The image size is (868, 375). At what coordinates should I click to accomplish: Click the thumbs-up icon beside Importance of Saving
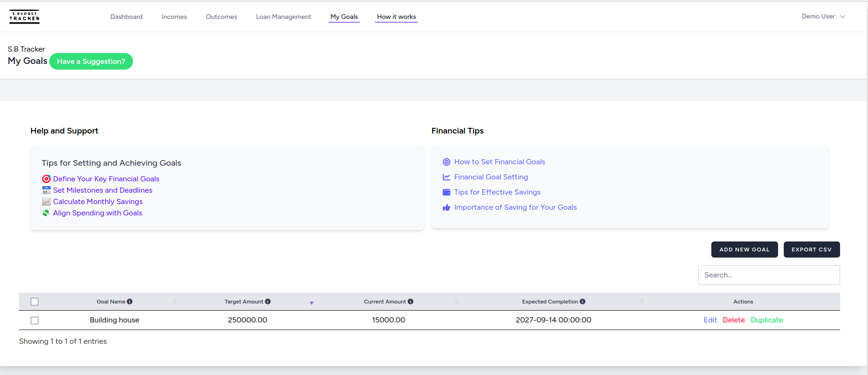point(446,207)
